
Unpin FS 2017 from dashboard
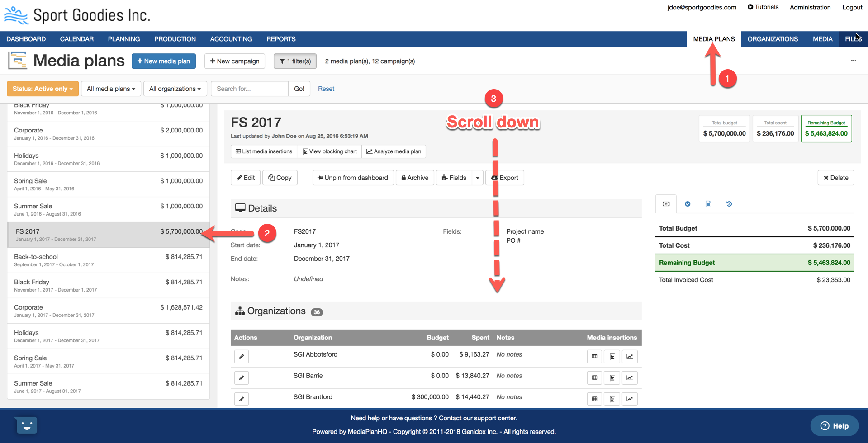pos(353,178)
